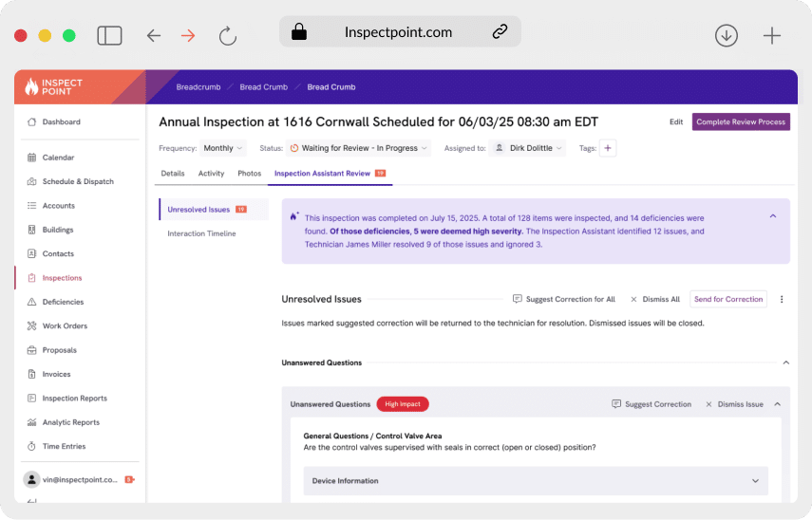Click the browser sidebar toggle icon
The width and height of the screenshot is (812, 520).
pos(109,35)
